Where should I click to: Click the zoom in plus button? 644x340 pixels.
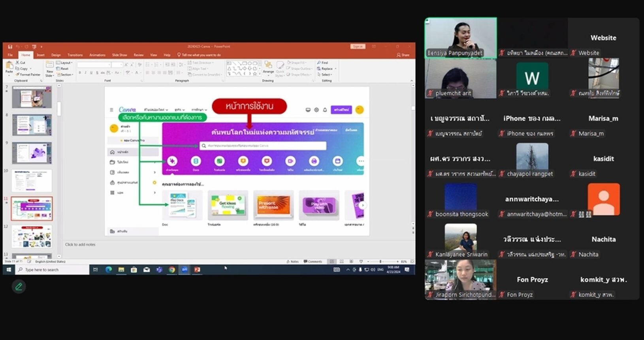tap(397, 261)
